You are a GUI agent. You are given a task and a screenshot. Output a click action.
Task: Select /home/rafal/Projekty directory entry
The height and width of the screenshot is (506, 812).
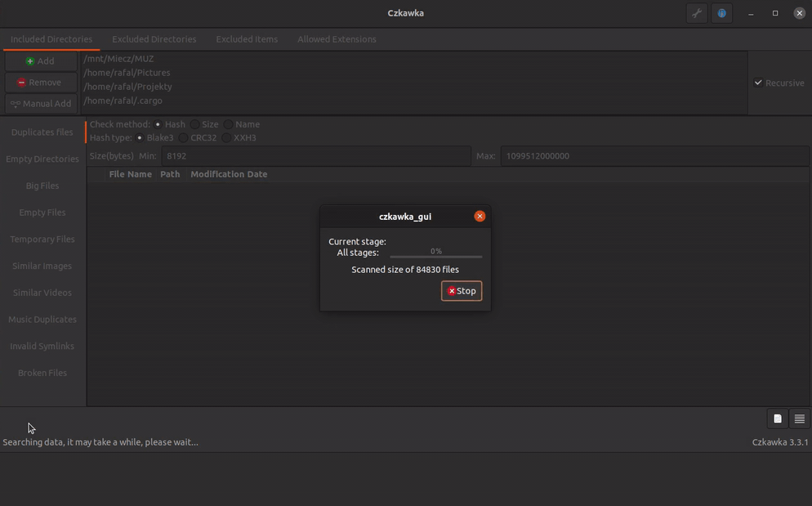point(414,87)
